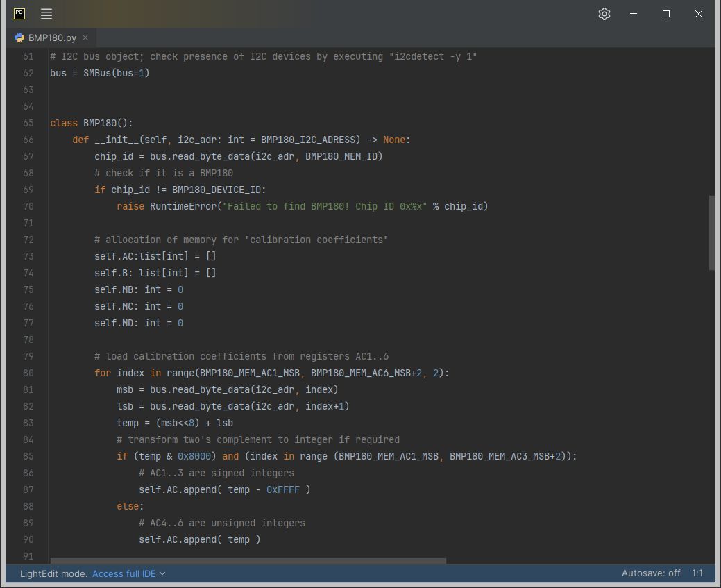
Task: Click line number 65 in the gutter
Action: point(28,123)
